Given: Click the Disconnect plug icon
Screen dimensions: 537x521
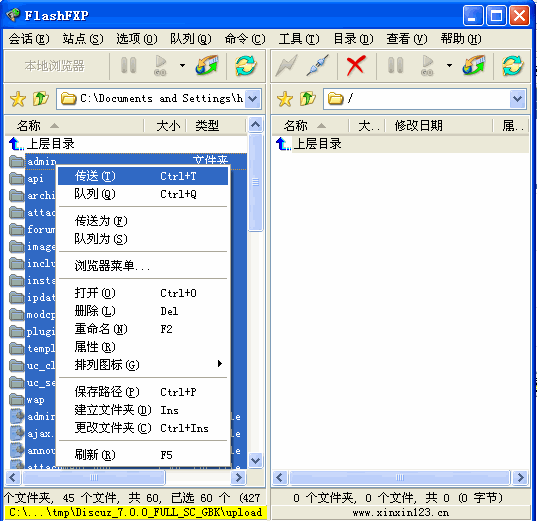Looking at the screenshot, I should click(x=318, y=65).
